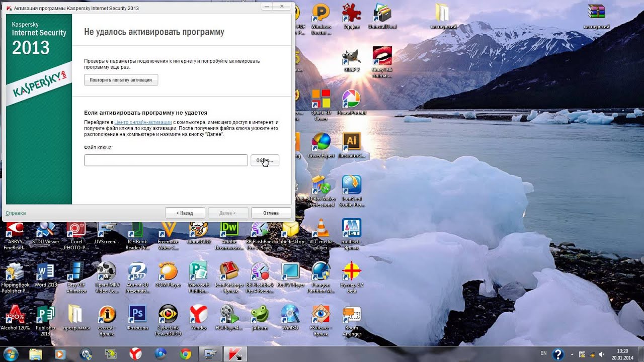
Task: Open the Справка help link
Action: pyautogui.click(x=16, y=213)
